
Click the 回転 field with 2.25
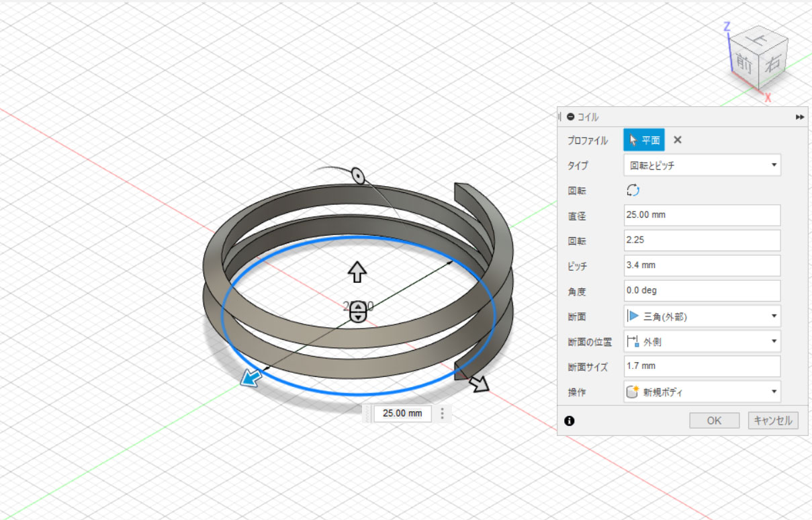tap(703, 240)
